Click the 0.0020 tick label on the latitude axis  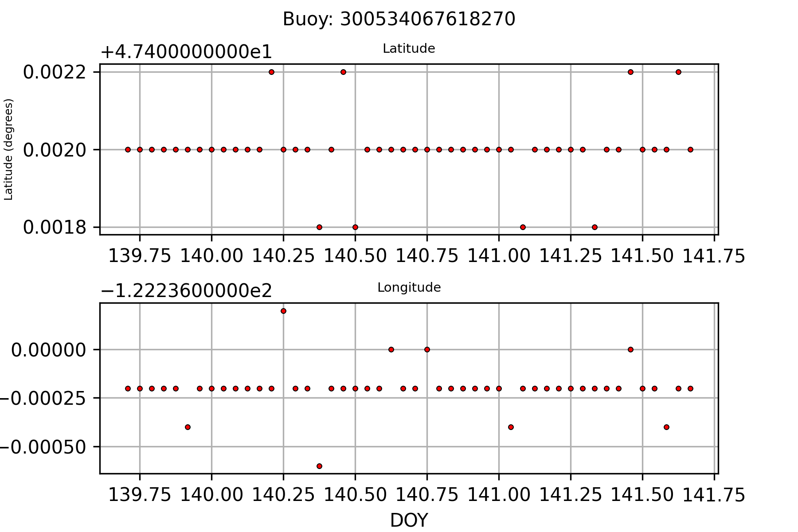click(x=55, y=150)
